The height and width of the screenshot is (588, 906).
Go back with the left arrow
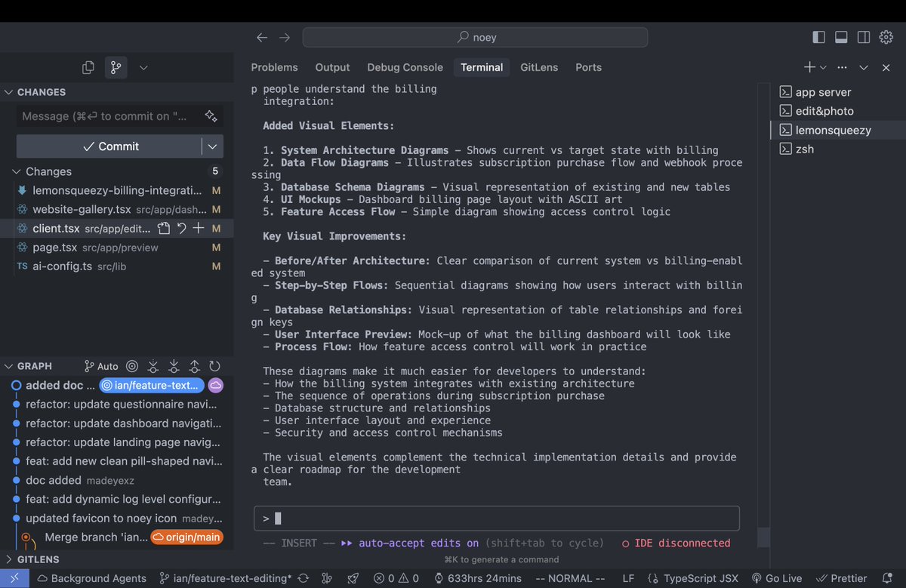pos(262,37)
